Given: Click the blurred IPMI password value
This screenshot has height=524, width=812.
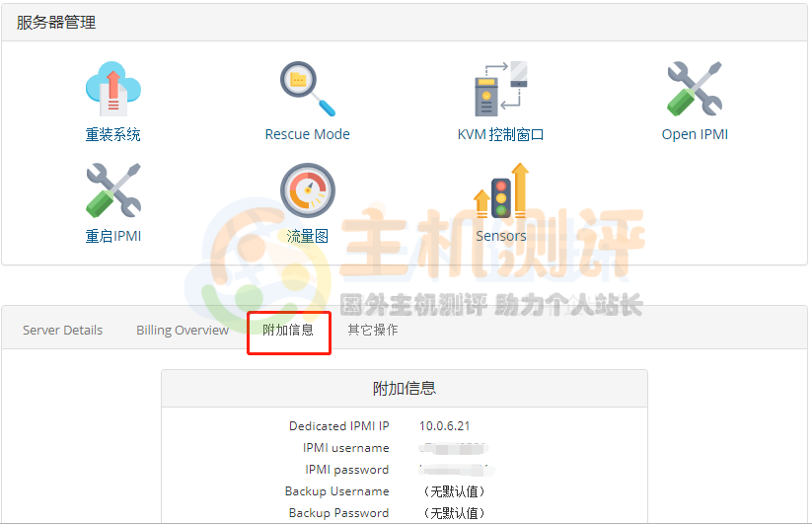Looking at the screenshot, I should tap(457, 470).
